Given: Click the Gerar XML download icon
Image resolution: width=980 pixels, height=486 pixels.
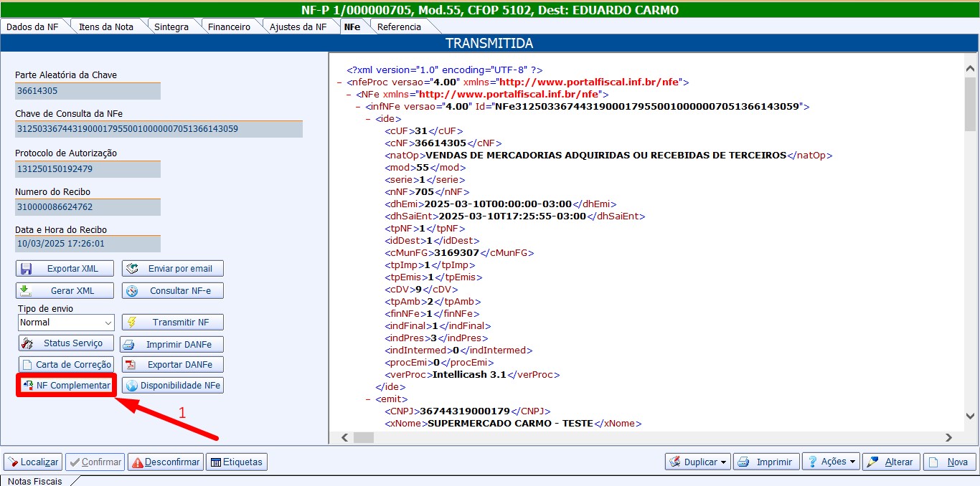Looking at the screenshot, I should [26, 291].
